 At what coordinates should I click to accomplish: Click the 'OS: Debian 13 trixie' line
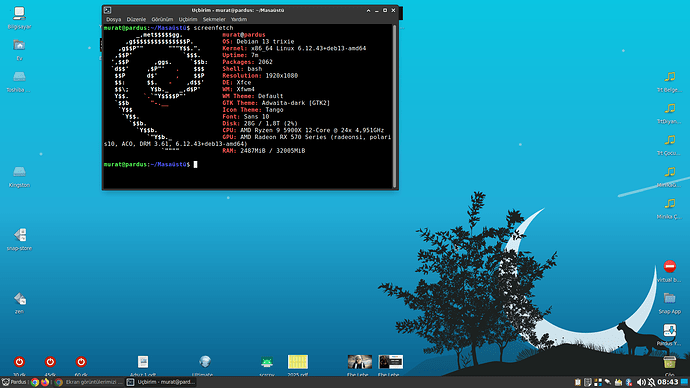258,41
